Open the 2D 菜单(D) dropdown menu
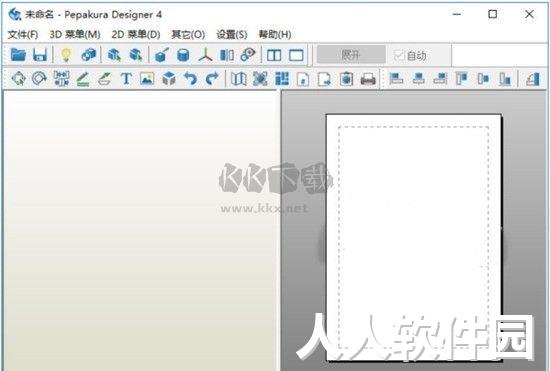 tap(136, 34)
